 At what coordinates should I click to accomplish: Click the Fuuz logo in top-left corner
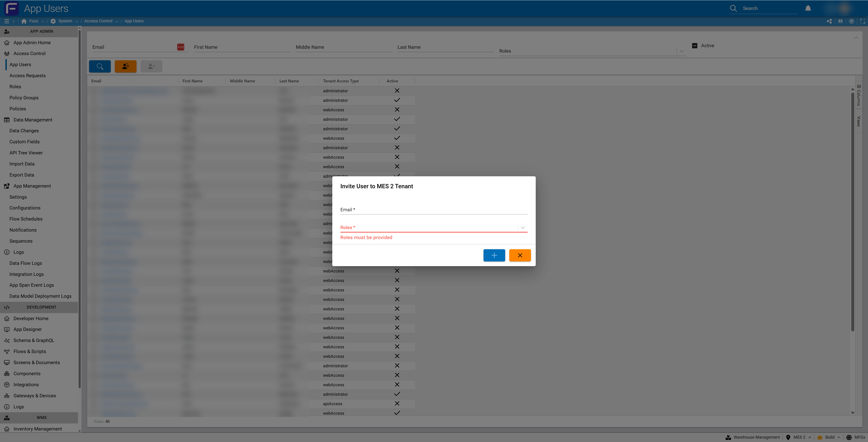point(12,8)
